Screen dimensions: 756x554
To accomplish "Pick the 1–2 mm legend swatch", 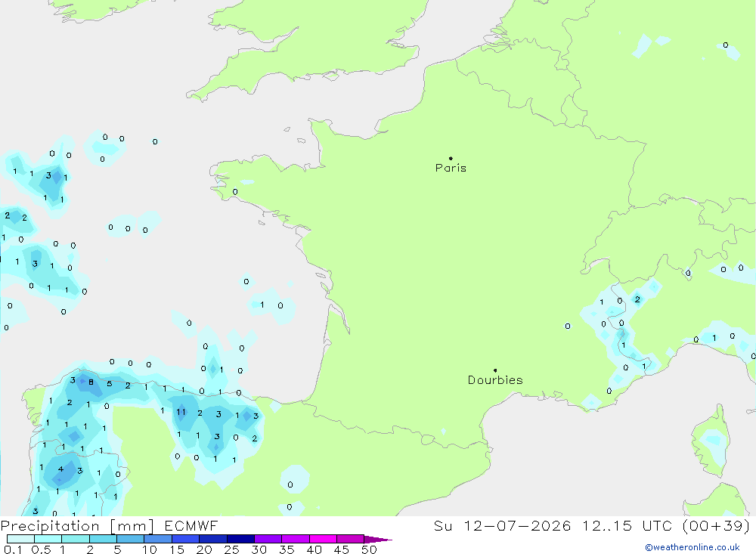I will [x=76, y=539].
